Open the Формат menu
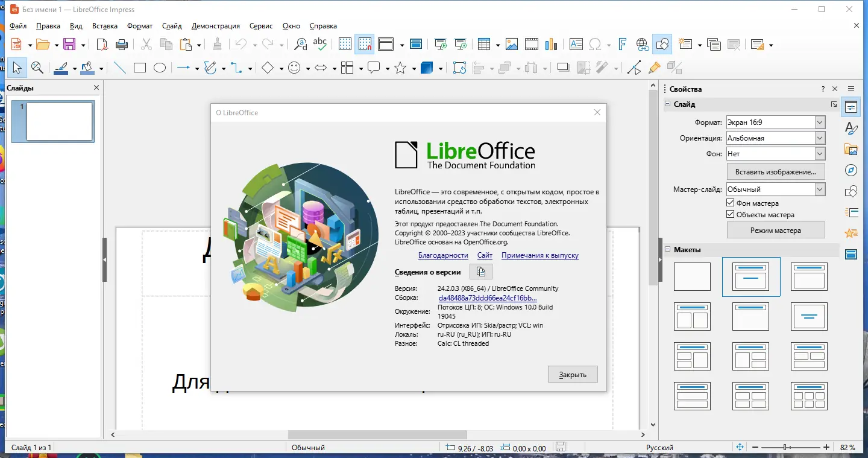The height and width of the screenshot is (458, 868). tap(140, 26)
